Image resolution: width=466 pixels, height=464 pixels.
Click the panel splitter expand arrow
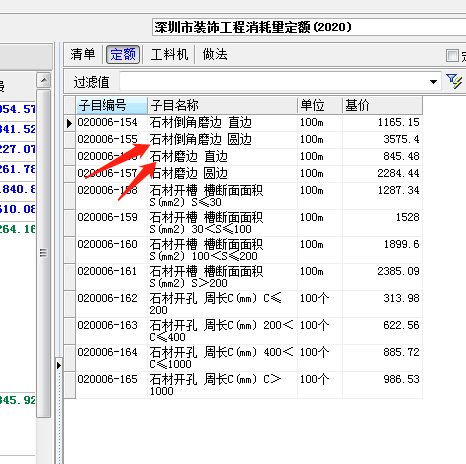tap(59, 365)
